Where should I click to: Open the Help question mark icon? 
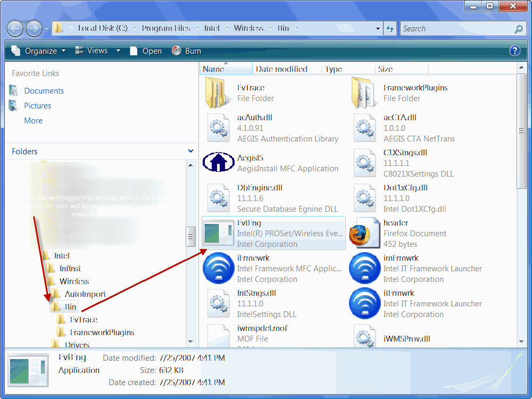[x=514, y=51]
